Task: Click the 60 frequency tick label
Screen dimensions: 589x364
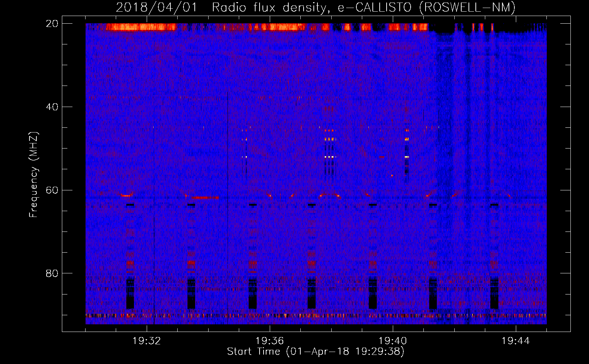Action: tap(52, 190)
